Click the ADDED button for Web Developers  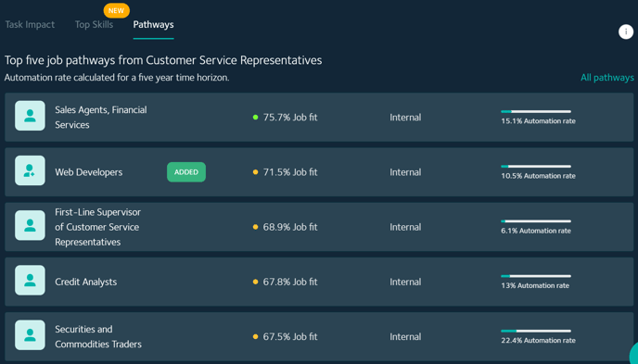point(186,172)
